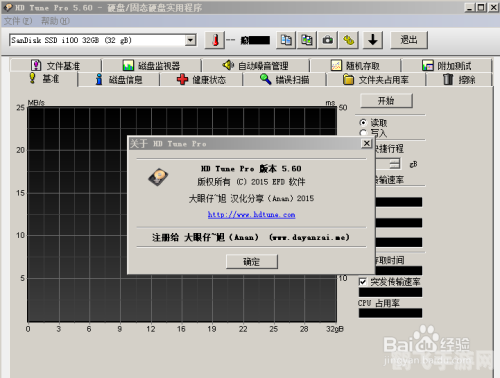Select the 写入 radio button

(x=363, y=133)
